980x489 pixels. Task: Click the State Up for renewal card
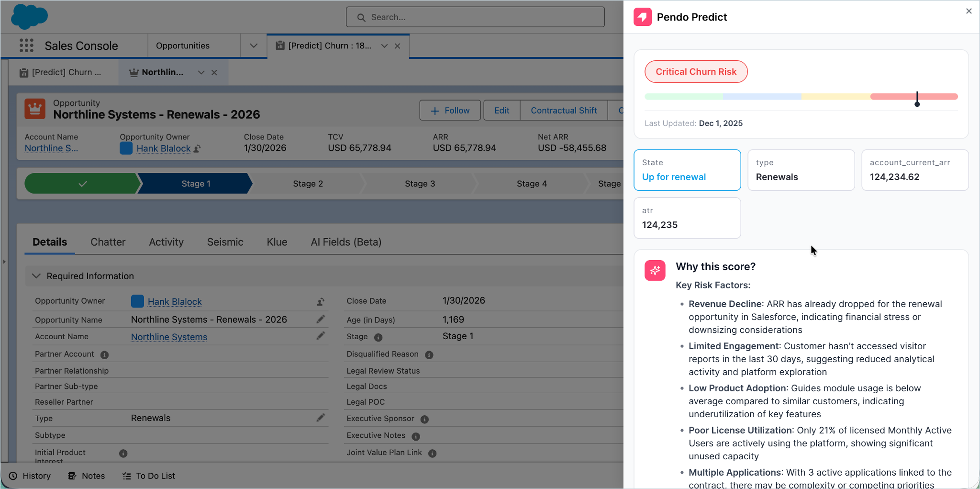pos(687,170)
